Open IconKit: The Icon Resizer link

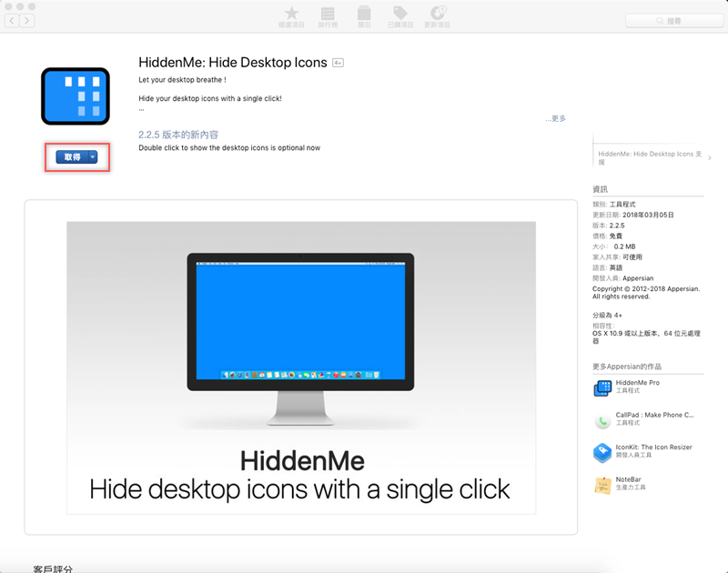point(653,447)
